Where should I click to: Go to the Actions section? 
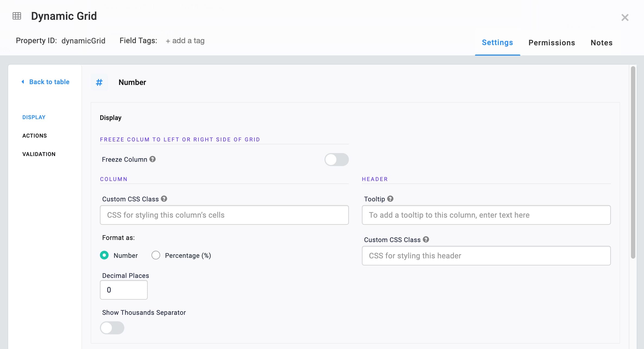point(34,136)
